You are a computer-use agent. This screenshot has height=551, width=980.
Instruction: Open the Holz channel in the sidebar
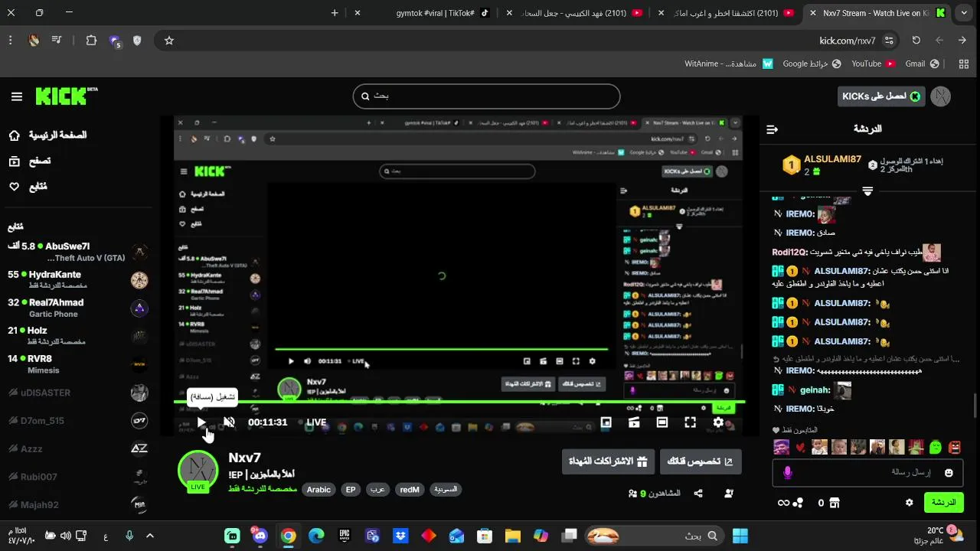[77, 335]
